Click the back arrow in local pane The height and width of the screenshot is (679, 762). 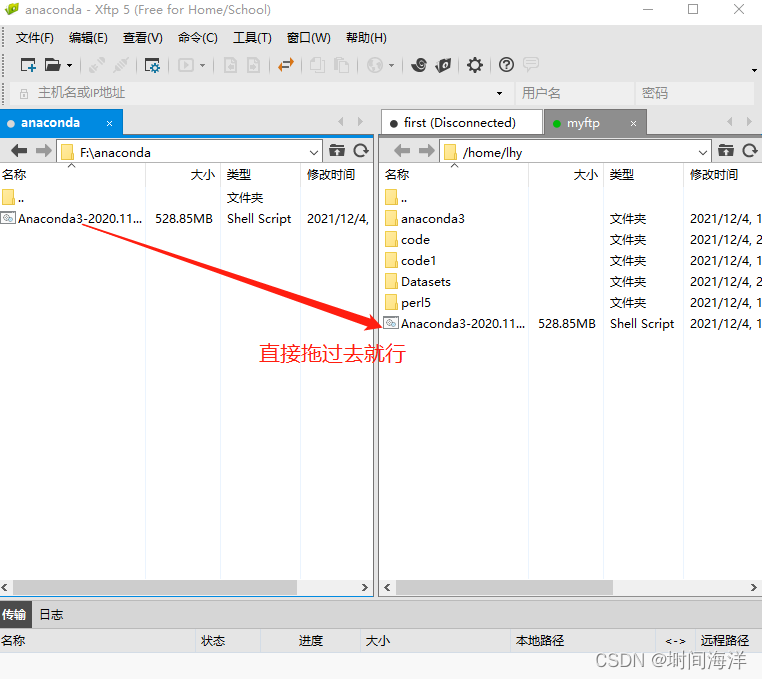[x=19, y=151]
